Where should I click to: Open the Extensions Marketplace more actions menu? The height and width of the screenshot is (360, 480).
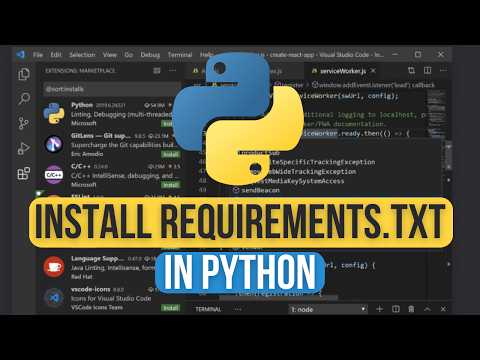pos(172,70)
